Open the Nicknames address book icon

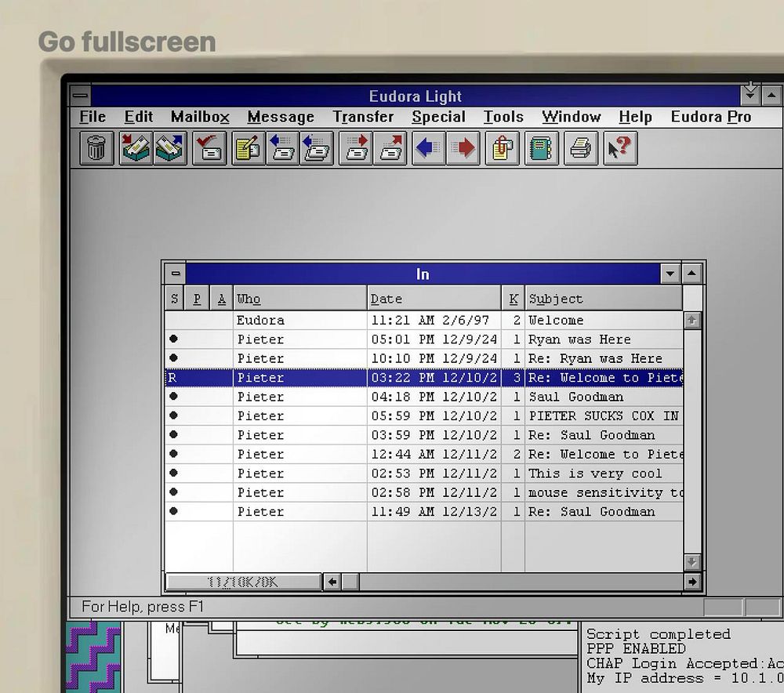[542, 148]
